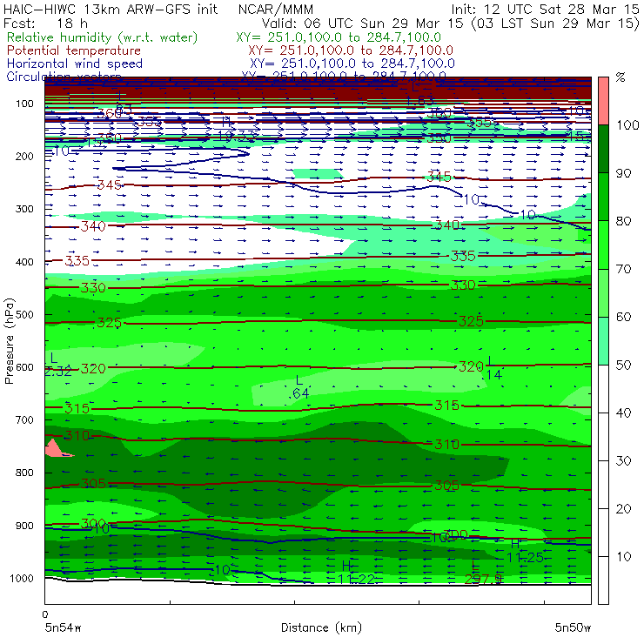Viewport: 644px width, 644px height.
Task: Click the pink above-100% colorbar segment
Action: tap(603, 101)
